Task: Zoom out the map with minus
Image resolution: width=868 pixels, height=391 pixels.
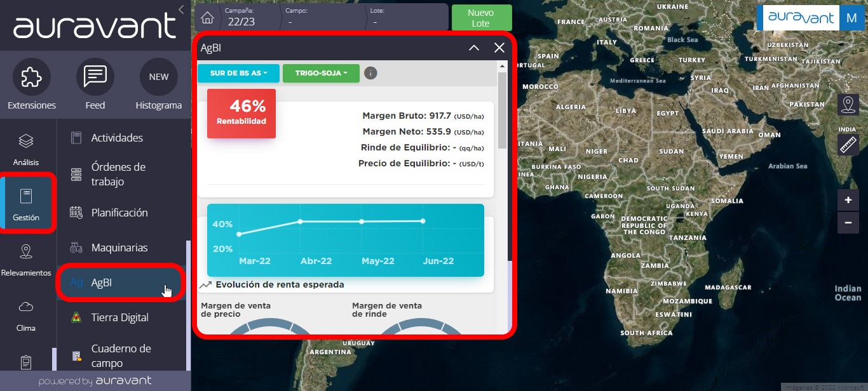Action: click(x=848, y=223)
